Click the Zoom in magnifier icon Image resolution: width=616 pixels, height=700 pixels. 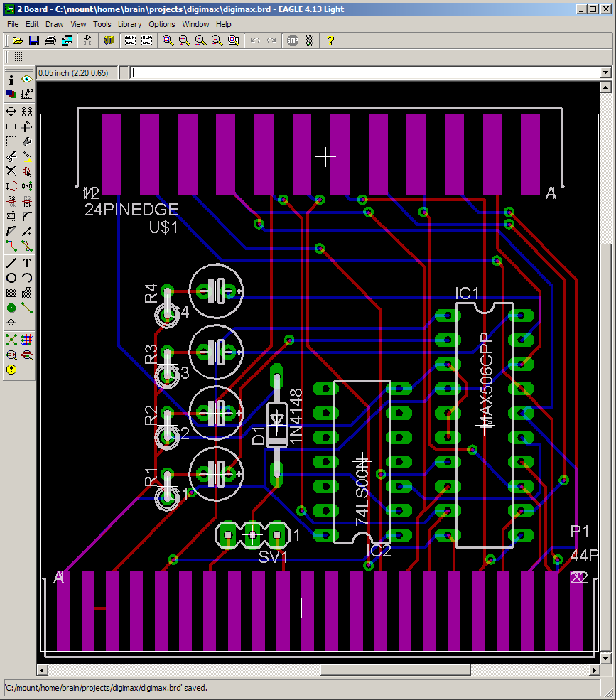[184, 41]
